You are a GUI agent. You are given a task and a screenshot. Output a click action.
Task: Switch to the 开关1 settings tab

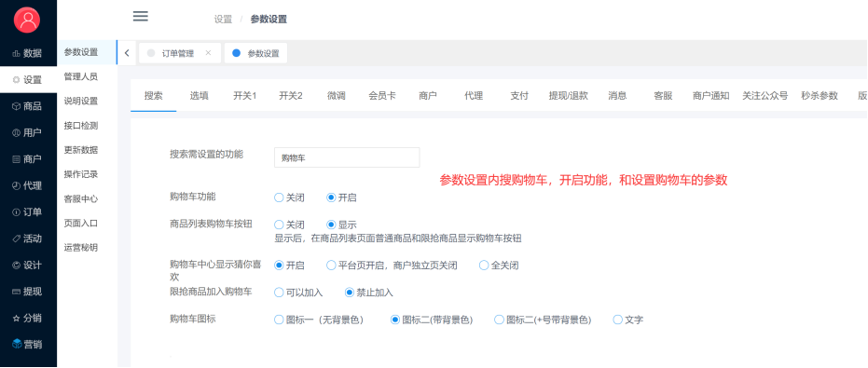point(244,96)
